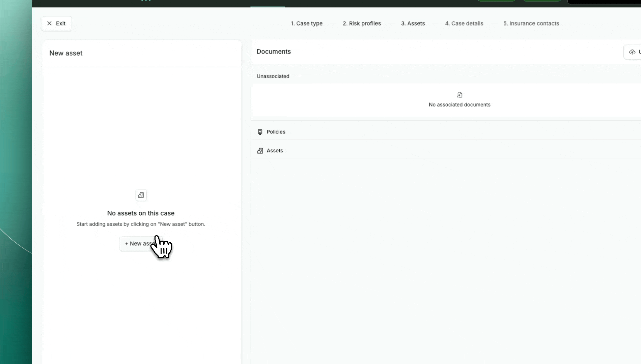Screen dimensions: 641x364
Task: Select step "3. Assets" in wizard
Action: [x=413, y=23]
